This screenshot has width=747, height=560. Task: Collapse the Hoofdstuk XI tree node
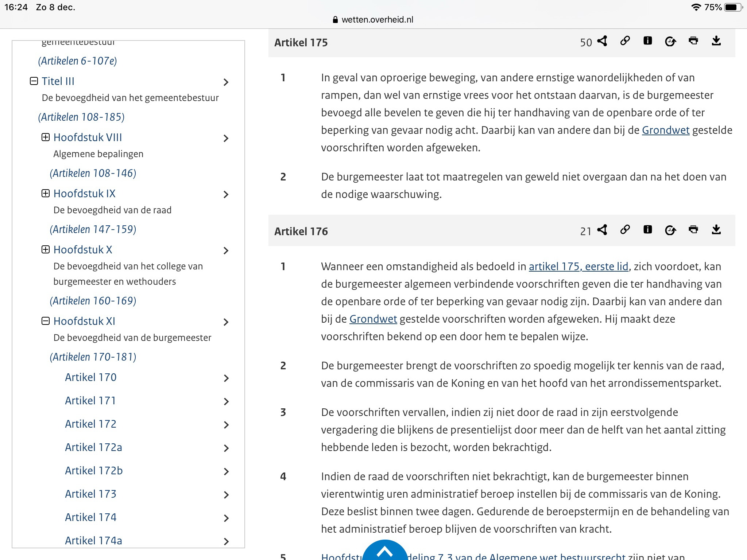(46, 321)
